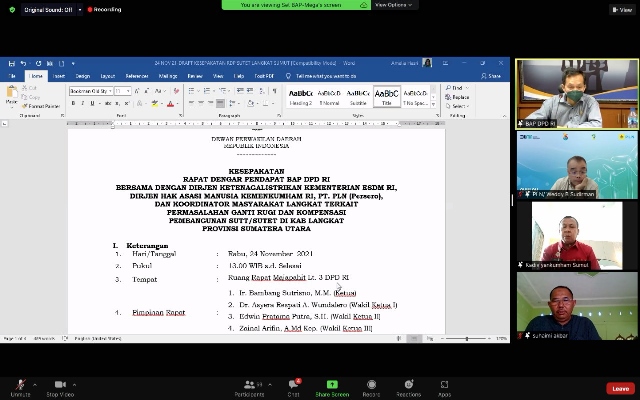Select the BAP DPD RI video thumbnail

(x=577, y=94)
